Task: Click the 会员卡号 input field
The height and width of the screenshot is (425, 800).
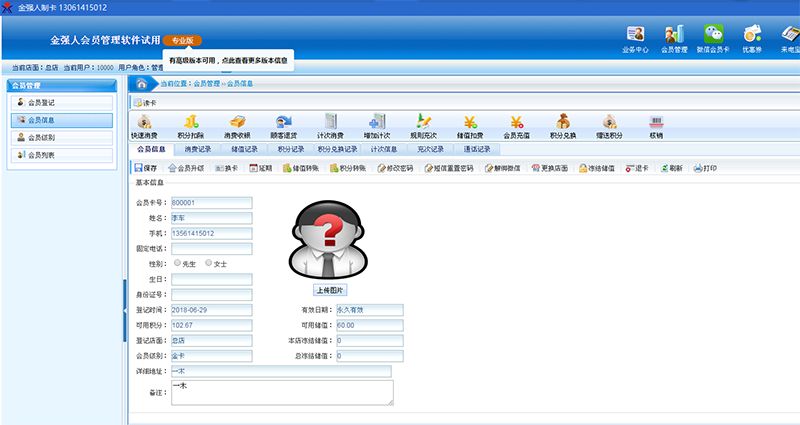Action: pyautogui.click(x=212, y=203)
